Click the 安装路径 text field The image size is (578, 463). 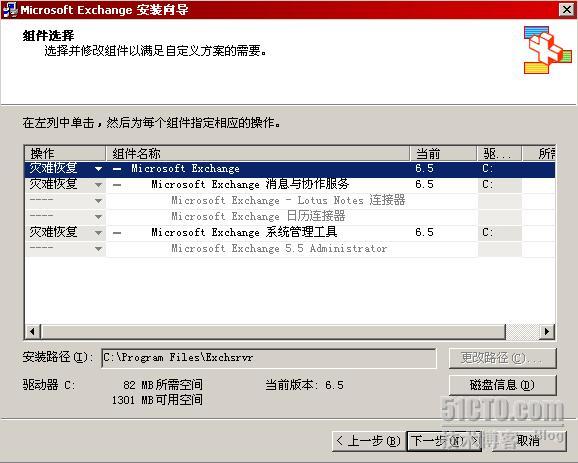coord(269,358)
